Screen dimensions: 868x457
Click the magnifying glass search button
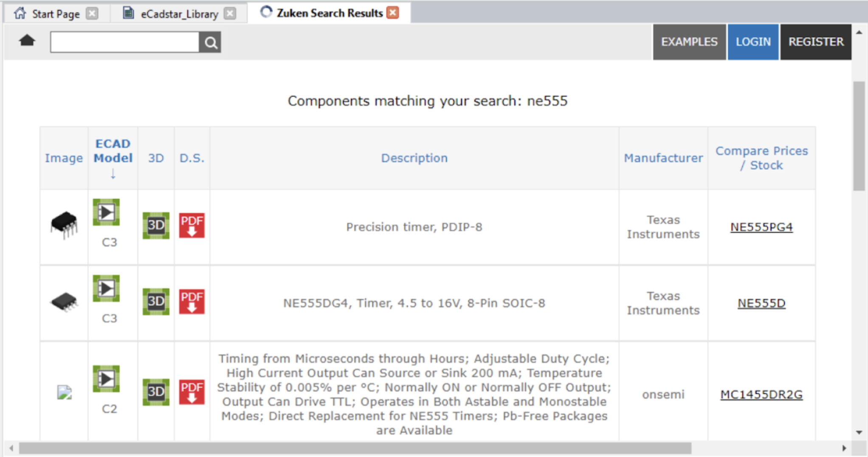tap(211, 42)
